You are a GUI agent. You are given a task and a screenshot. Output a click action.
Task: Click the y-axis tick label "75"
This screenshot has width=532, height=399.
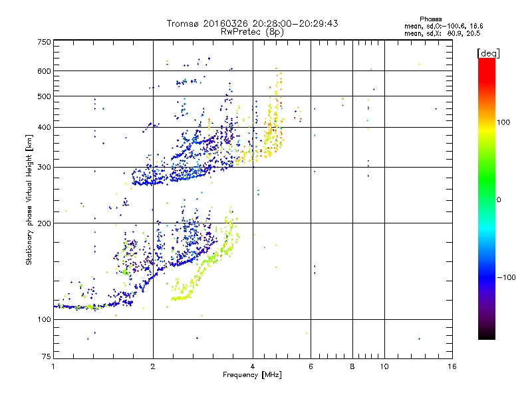coord(47,356)
